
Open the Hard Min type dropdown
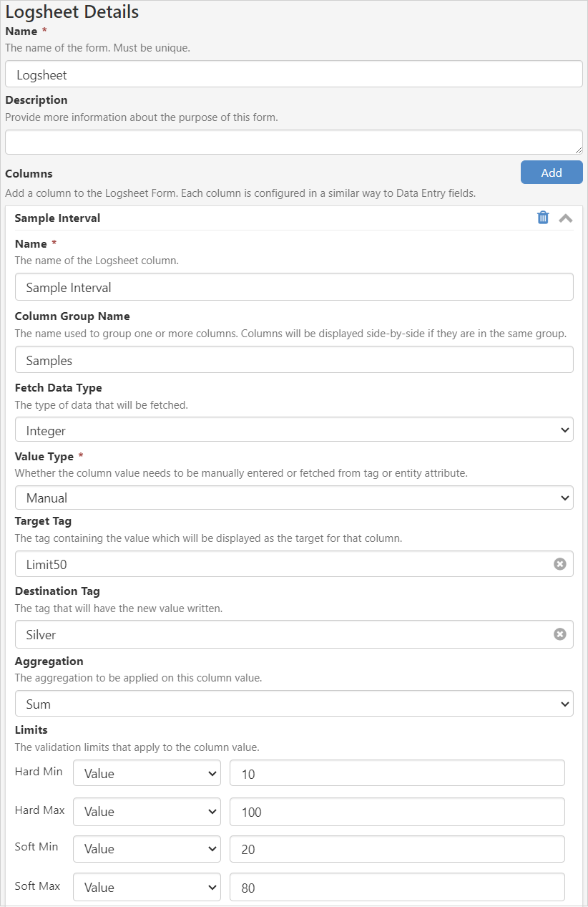coord(146,773)
